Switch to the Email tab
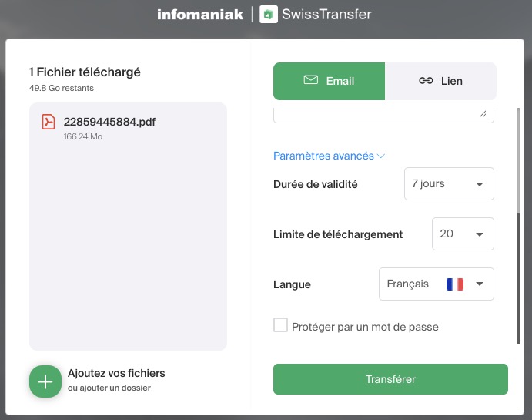This screenshot has height=420, width=532. click(x=330, y=81)
